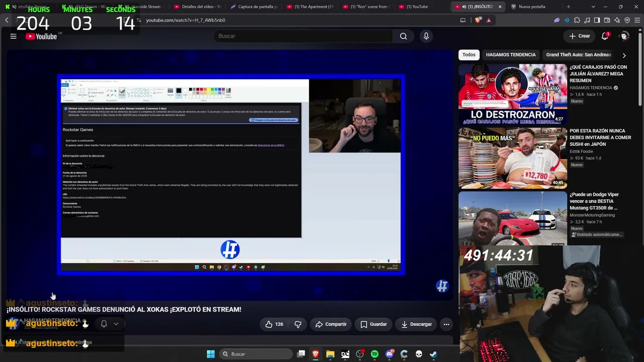Click the video player to pause
The width and height of the screenshot is (644, 362).
(x=231, y=174)
